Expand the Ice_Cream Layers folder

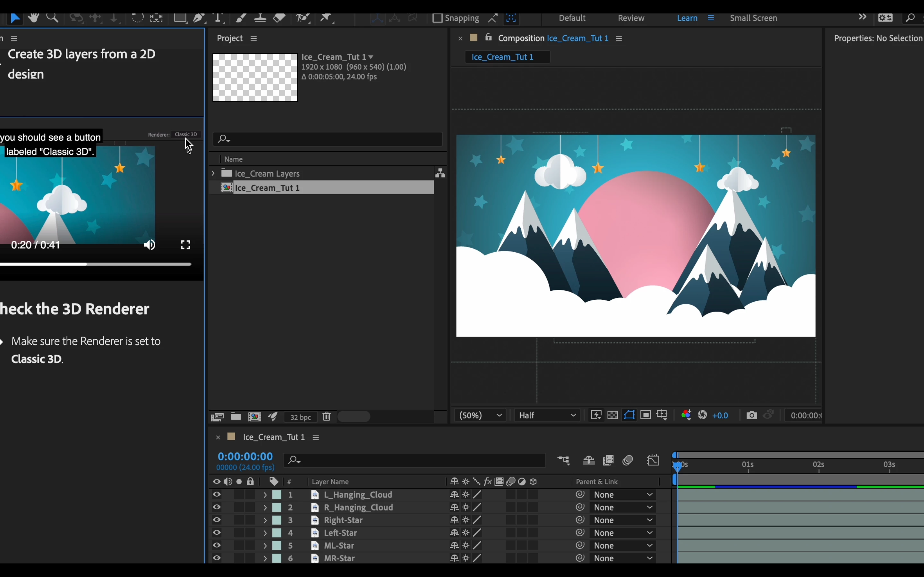tap(213, 173)
